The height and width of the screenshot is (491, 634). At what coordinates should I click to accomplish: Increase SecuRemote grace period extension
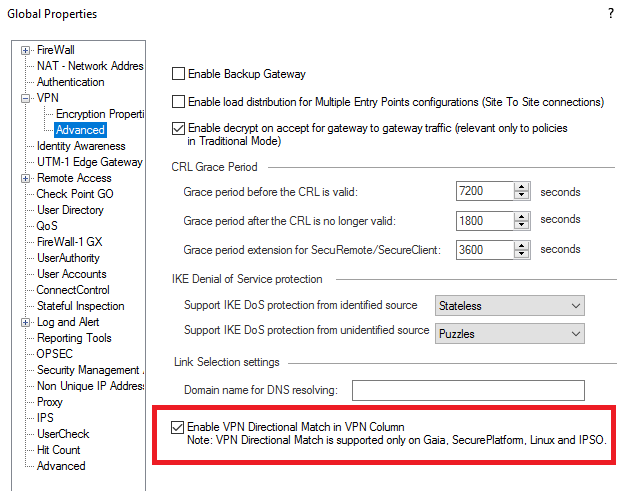click(522, 246)
